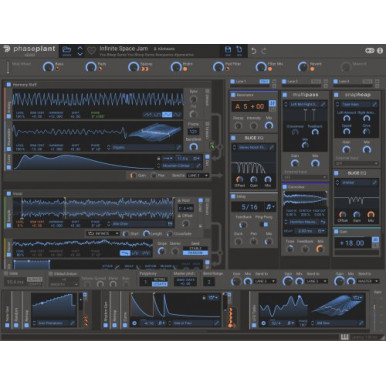Adjust the Reverb macro knob

[303, 67]
